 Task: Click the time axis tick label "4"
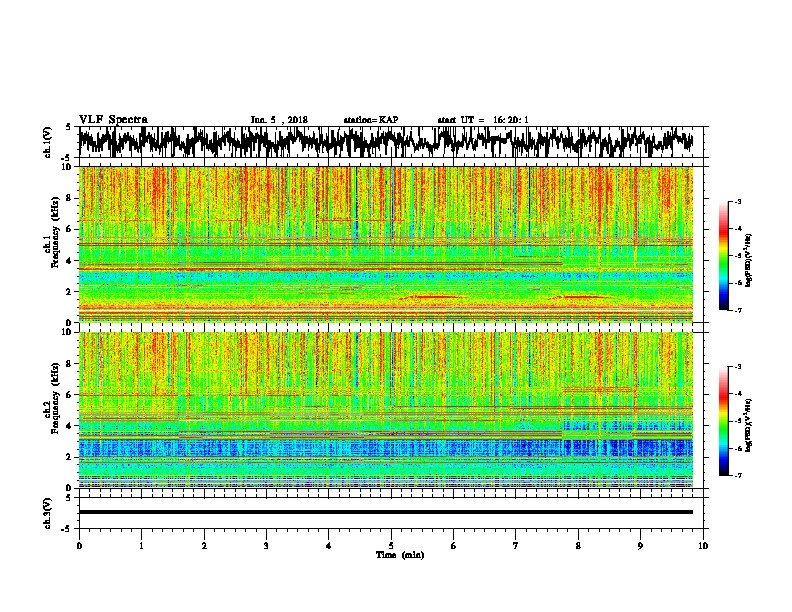[x=329, y=546]
